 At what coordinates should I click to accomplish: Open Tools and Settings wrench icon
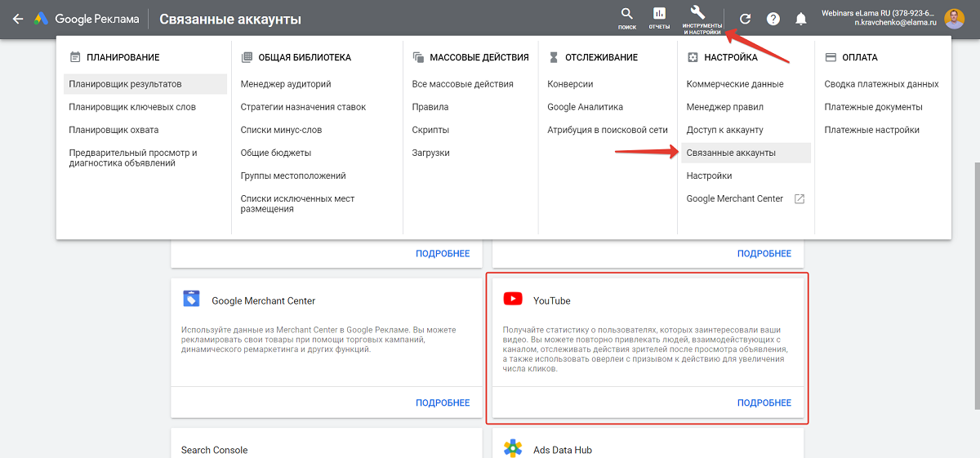coord(697,11)
